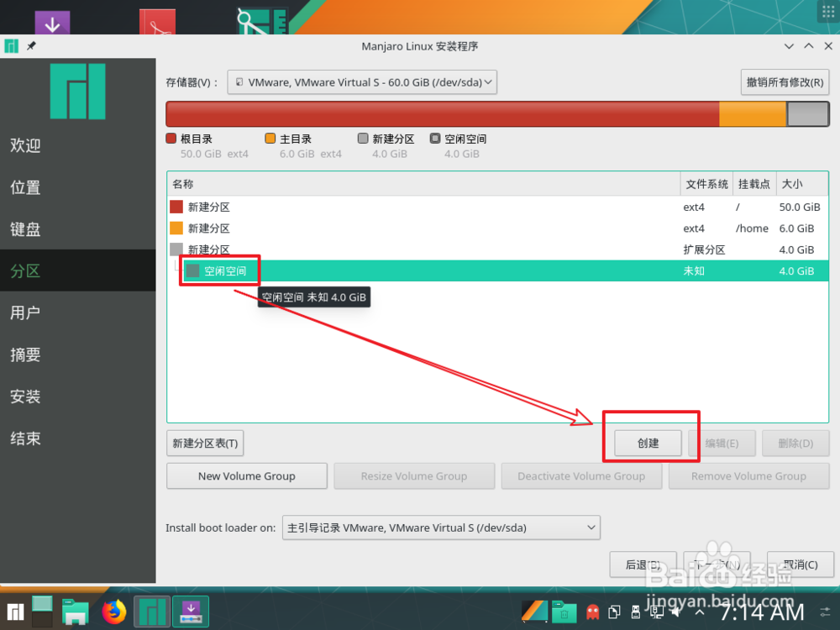Select the 欢迎 step in sidebar
The width and height of the screenshot is (840, 630).
pos(77,145)
